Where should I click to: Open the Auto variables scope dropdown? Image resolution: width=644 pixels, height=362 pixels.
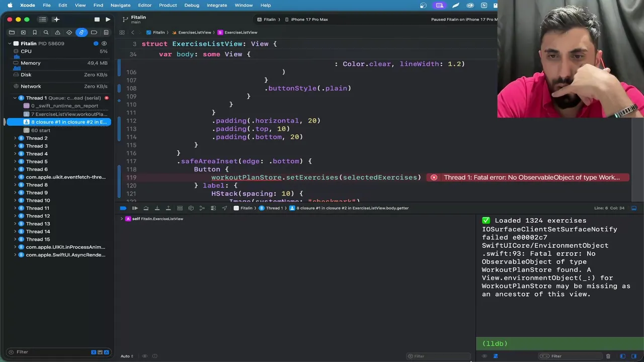coord(127,356)
